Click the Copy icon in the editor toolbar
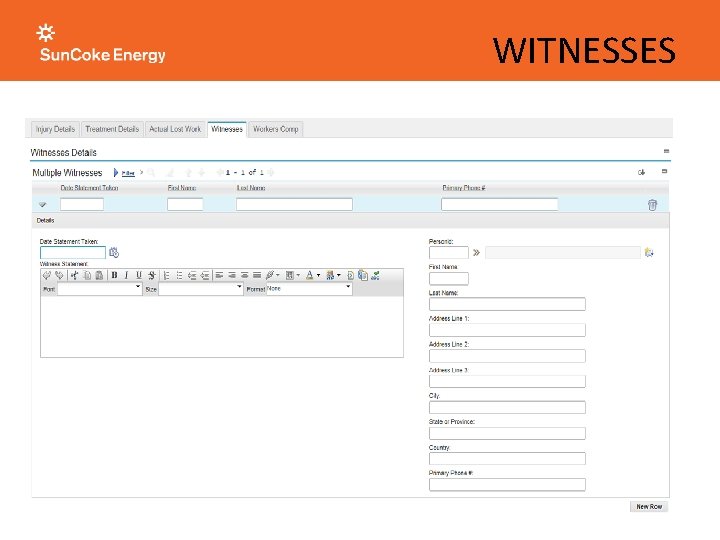720x540 pixels. point(87,275)
